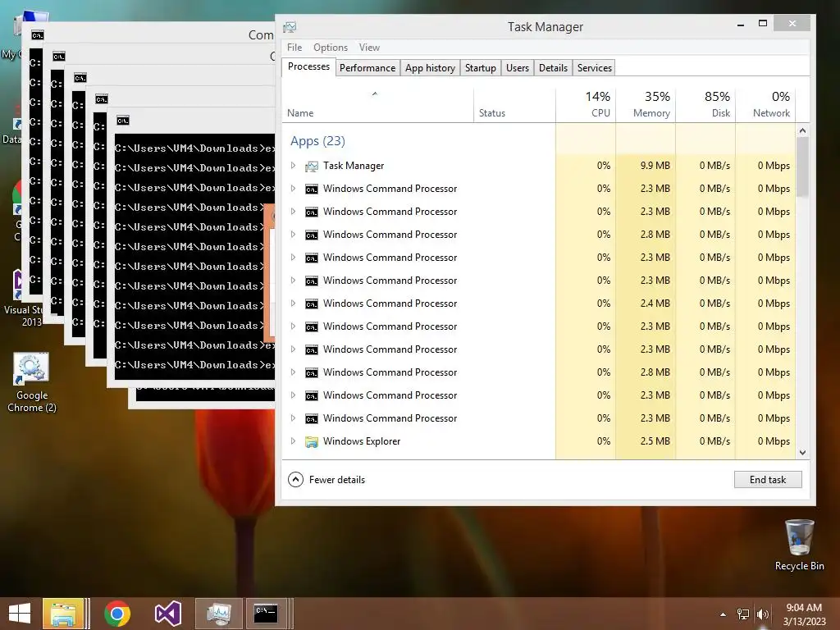The height and width of the screenshot is (630, 840).
Task: Click the process list scrollbar up arrow
Action: click(x=802, y=130)
